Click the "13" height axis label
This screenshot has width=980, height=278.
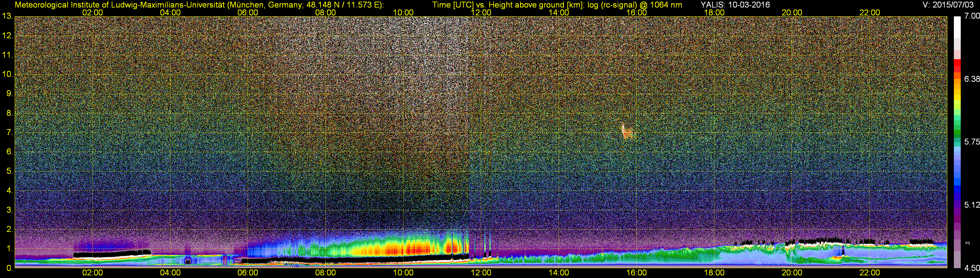click(x=7, y=16)
